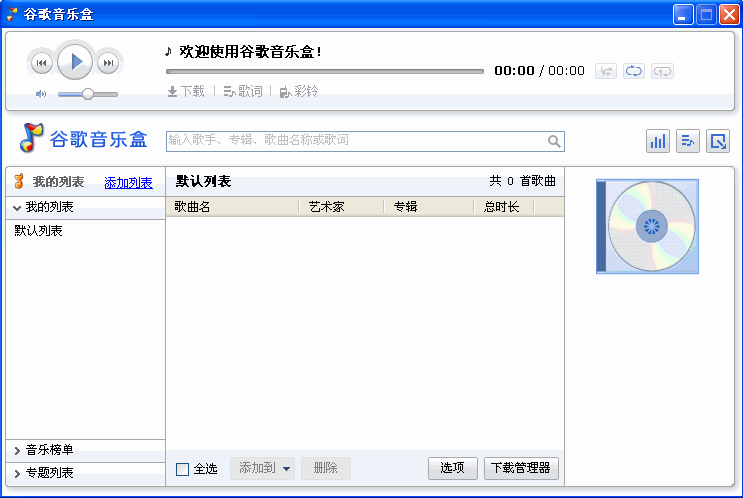The image size is (743, 498).
Task: Switch to mini mode window icon
Action: (718, 141)
